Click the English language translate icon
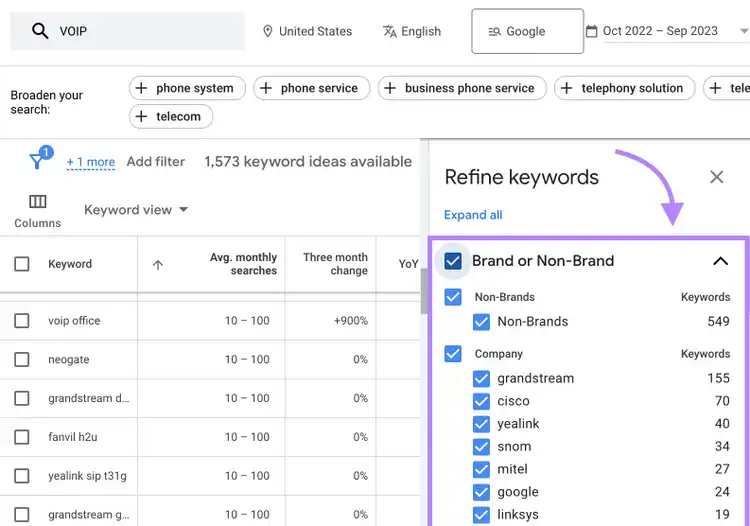Viewport: 750px width, 526px height. [390, 32]
